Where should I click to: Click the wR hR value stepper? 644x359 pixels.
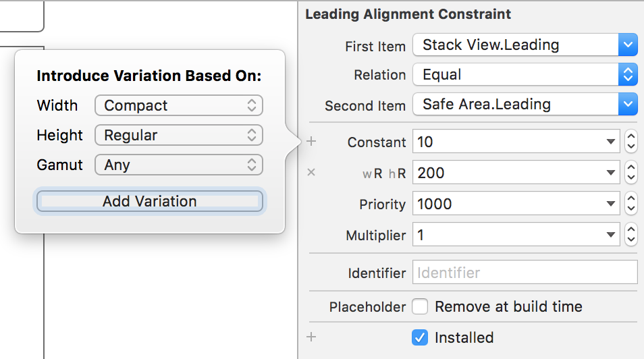[631, 173]
